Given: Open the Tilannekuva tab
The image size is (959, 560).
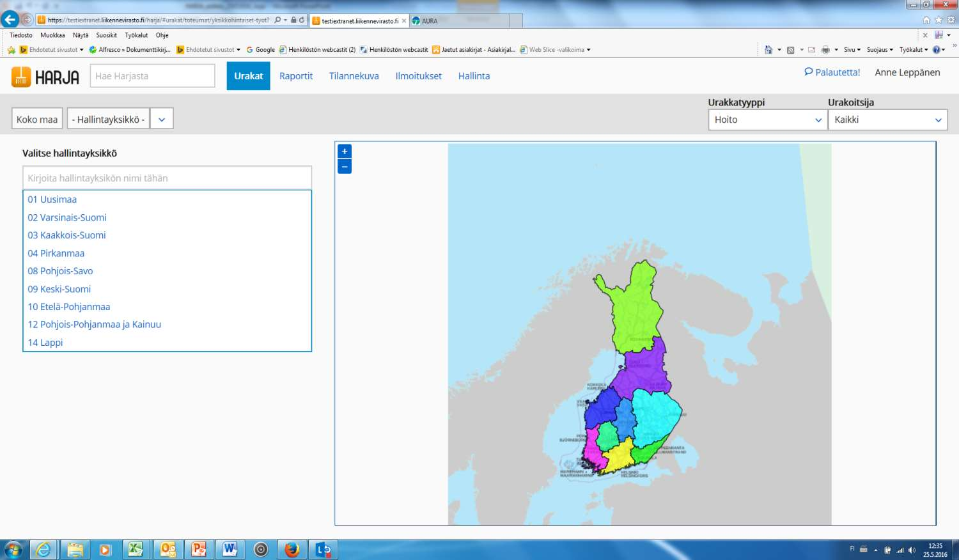Looking at the screenshot, I should pyautogui.click(x=354, y=76).
